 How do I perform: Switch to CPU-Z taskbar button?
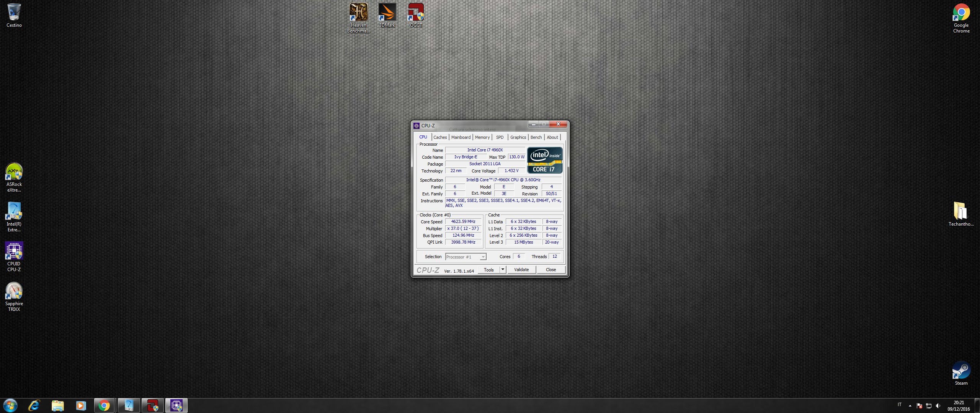(176, 405)
